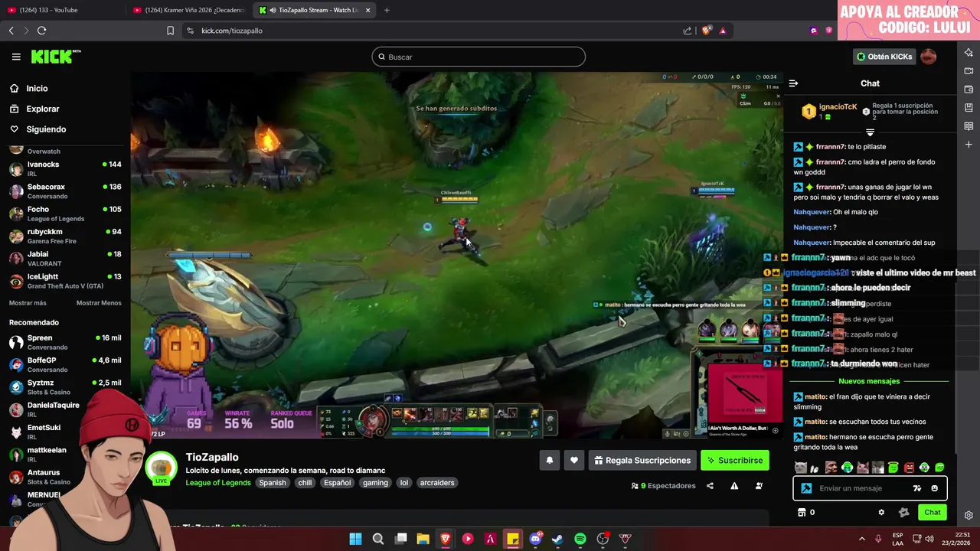Click the share icon next to Espectadores
The width and height of the screenshot is (980, 551).
[x=710, y=486]
